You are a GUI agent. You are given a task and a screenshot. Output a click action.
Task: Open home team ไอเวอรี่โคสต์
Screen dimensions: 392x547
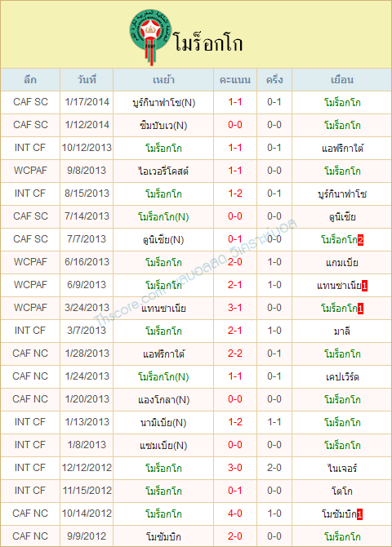click(163, 171)
